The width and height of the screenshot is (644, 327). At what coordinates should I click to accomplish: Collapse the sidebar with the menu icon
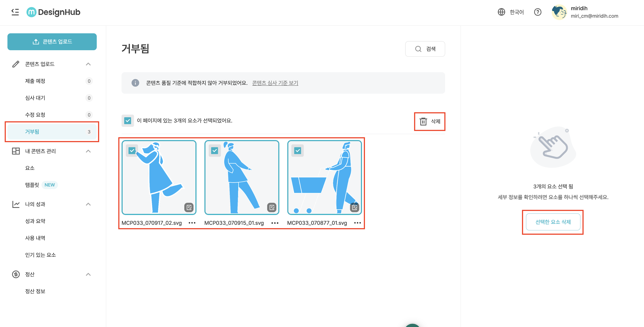click(x=15, y=12)
